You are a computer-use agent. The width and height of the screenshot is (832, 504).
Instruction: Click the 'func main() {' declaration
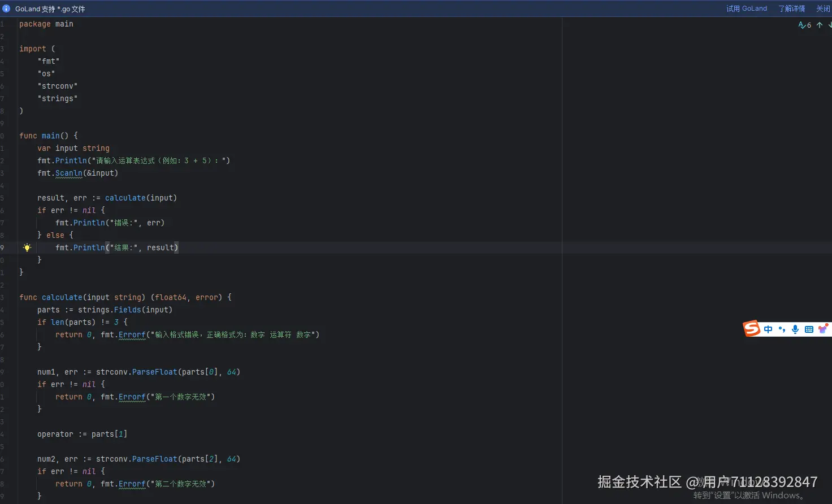tap(49, 136)
